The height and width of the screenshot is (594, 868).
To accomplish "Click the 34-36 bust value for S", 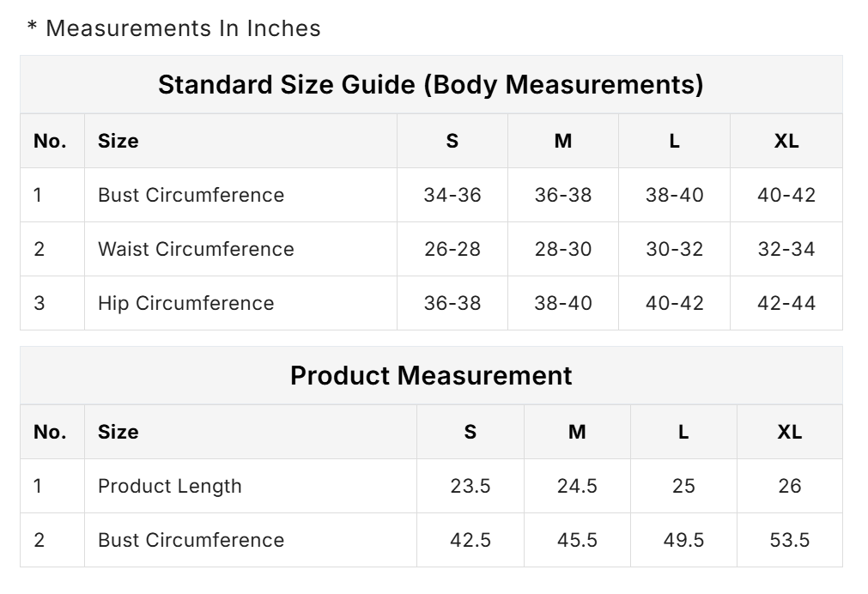I will [x=452, y=195].
